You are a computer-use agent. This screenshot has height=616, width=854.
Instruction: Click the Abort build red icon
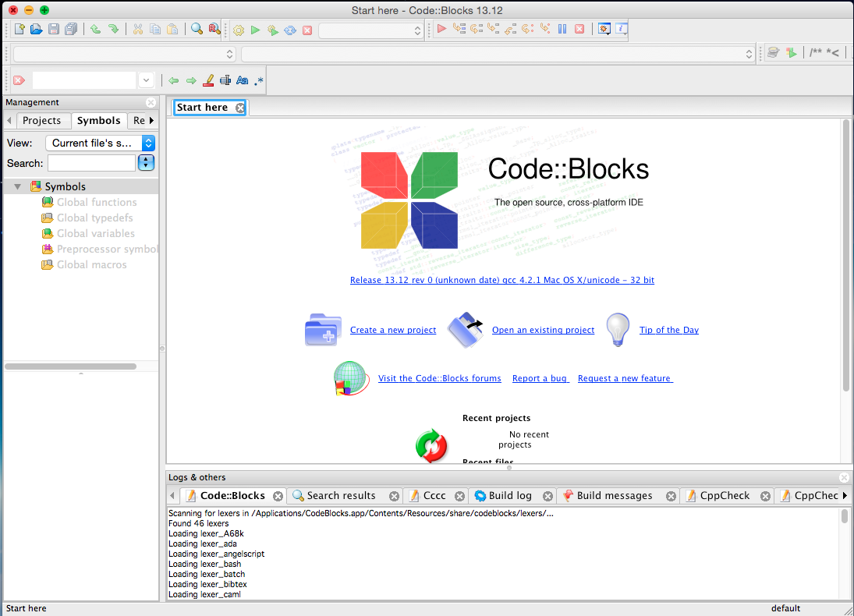click(x=307, y=30)
